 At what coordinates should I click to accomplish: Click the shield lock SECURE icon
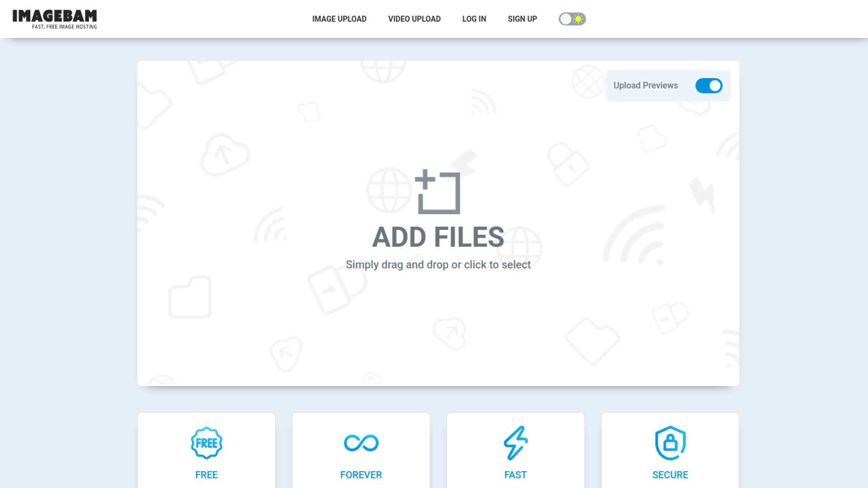[x=670, y=443]
